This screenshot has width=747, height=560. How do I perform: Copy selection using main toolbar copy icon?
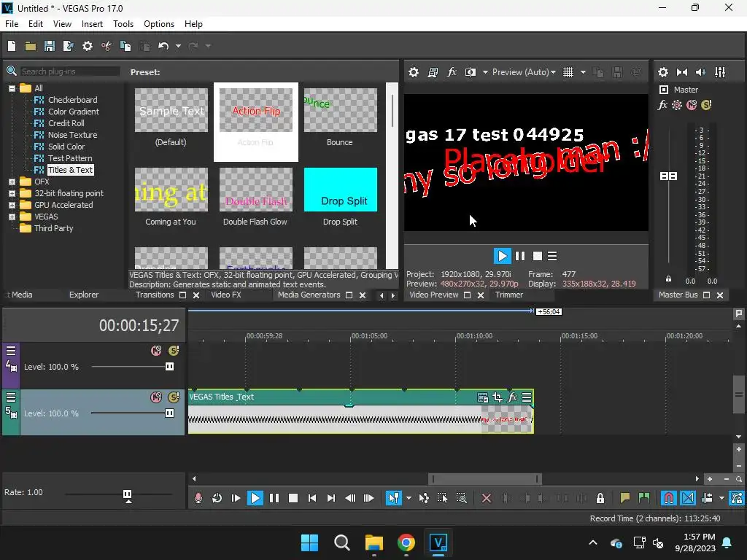[x=125, y=46]
